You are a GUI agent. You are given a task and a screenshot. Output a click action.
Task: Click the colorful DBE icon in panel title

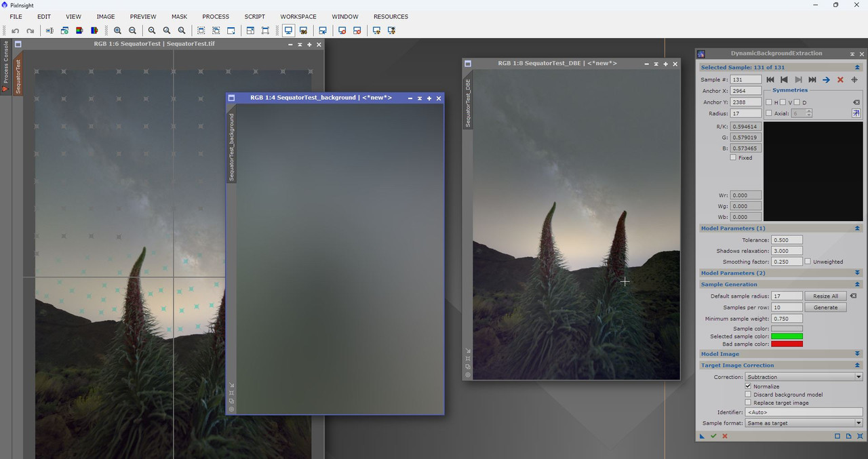pyautogui.click(x=701, y=54)
